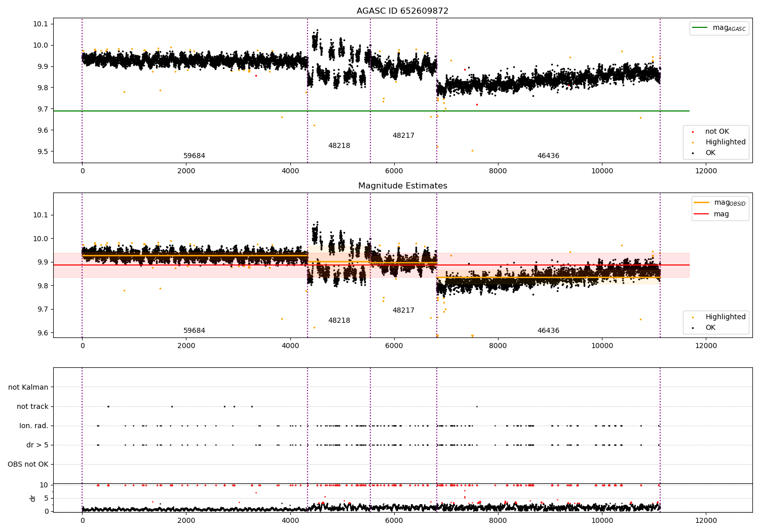Click x-tick 12000 under the bottom plot
The image size is (760, 532).
pos(706,520)
